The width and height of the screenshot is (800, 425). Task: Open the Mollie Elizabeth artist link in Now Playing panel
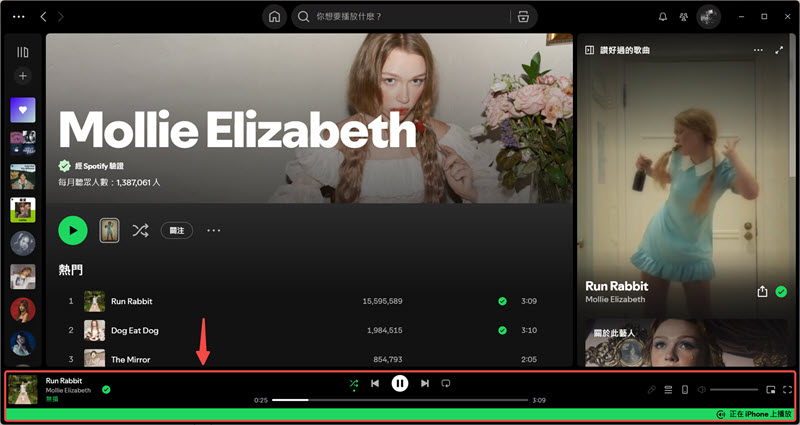615,299
